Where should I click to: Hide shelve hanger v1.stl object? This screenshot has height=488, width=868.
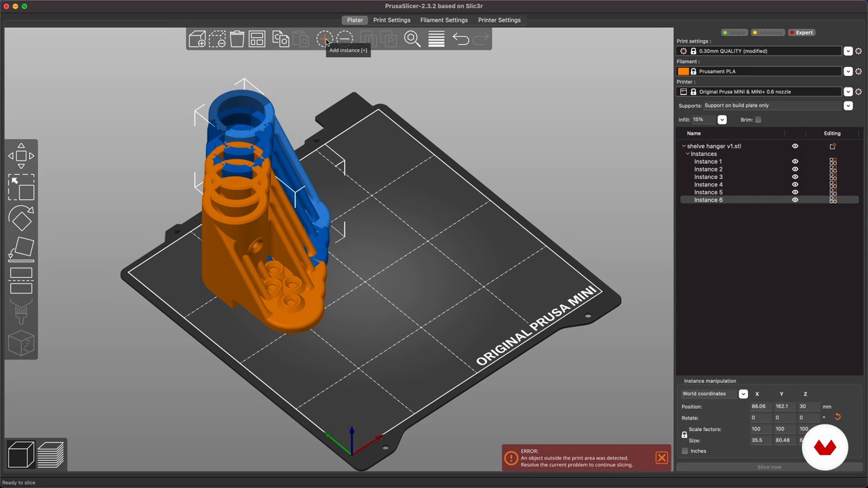(x=795, y=146)
